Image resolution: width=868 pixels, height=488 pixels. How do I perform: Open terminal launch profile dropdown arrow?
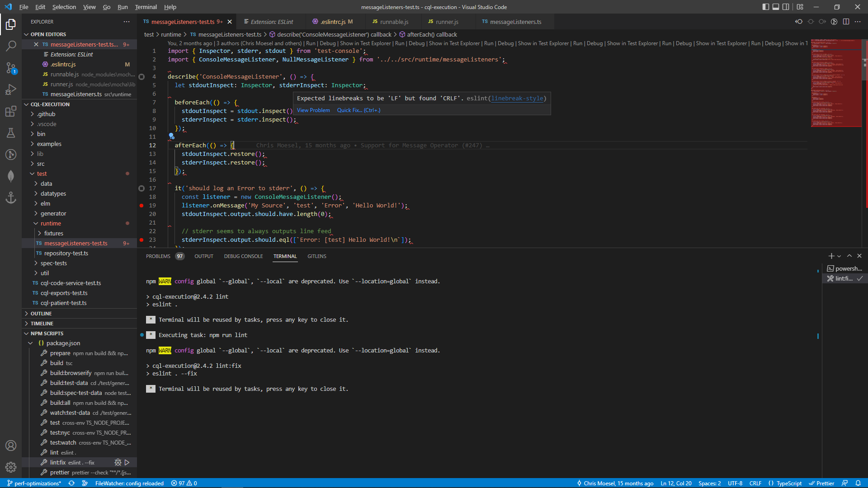[x=839, y=256]
